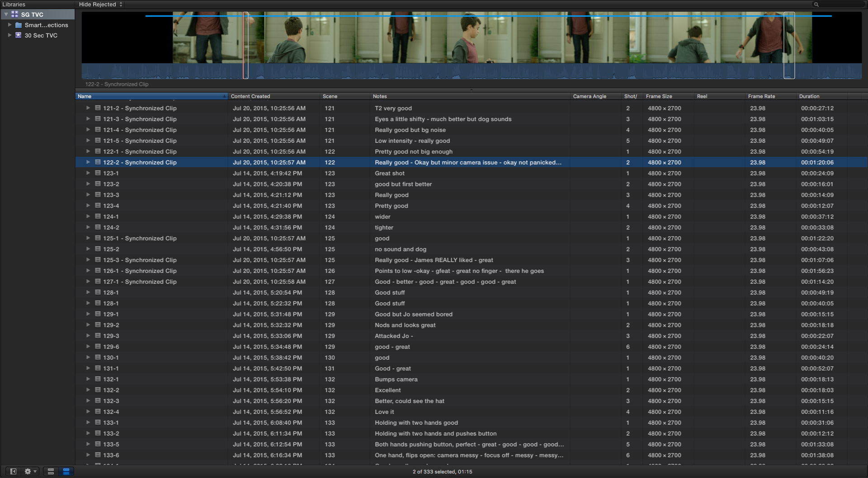Switch the browser to filmstrip view
The height and width of the screenshot is (478, 868).
tap(51, 471)
